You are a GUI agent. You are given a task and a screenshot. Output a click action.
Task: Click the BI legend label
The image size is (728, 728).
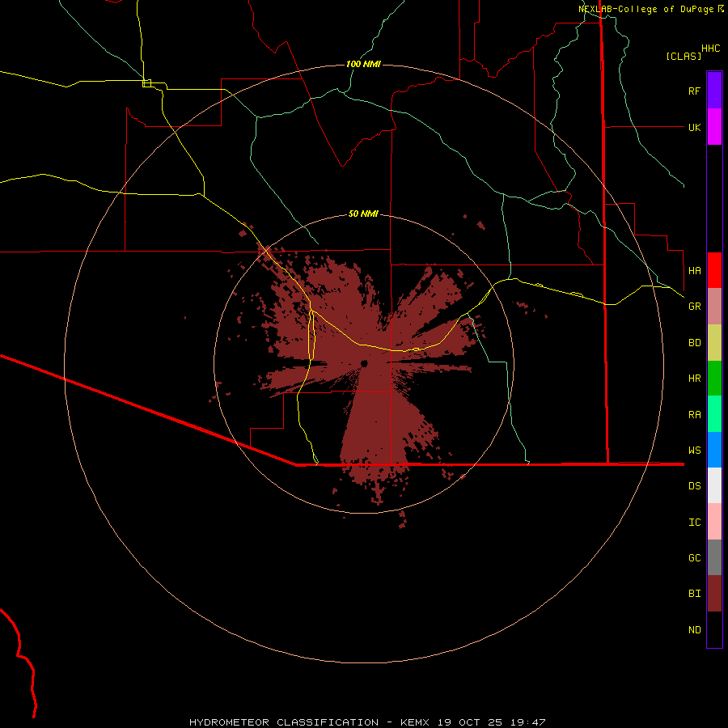coord(694,594)
